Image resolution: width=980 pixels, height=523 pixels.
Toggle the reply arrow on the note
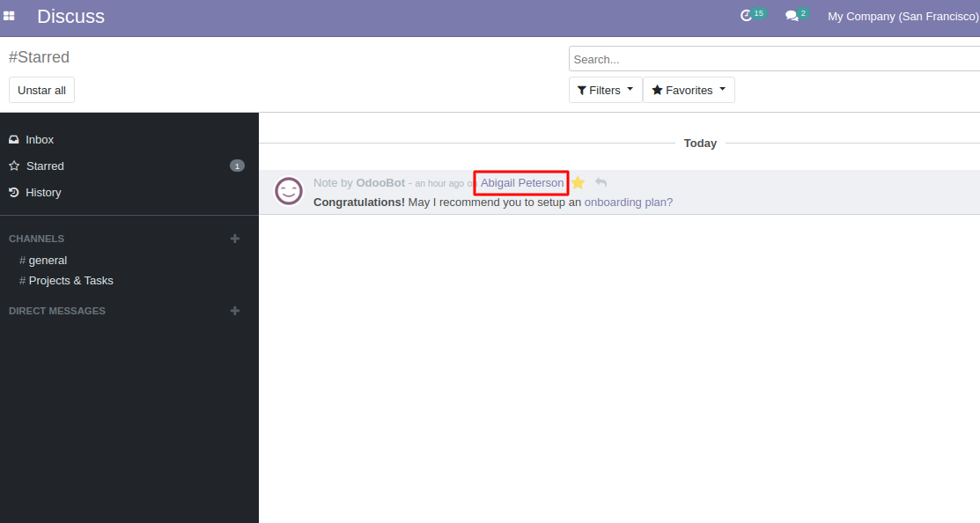[600, 182]
